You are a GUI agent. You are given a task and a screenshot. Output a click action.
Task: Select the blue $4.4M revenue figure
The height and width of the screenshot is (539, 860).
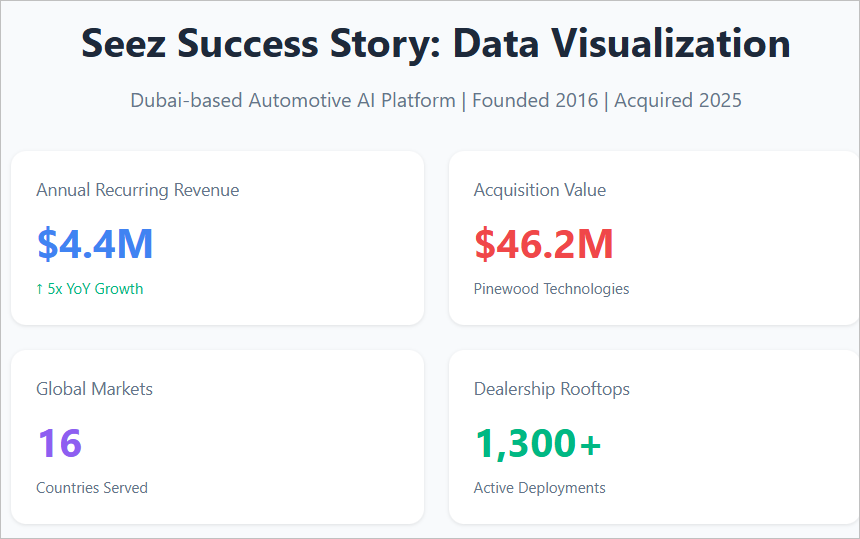[95, 244]
